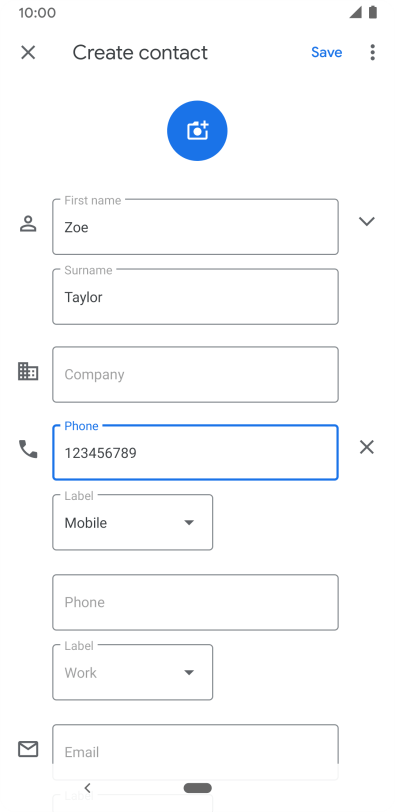Open the Work label dropdown

[133, 672]
